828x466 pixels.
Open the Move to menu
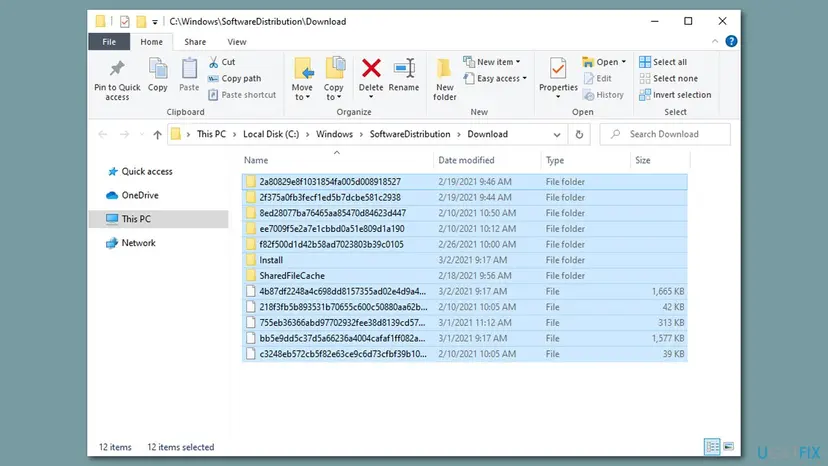(x=302, y=79)
